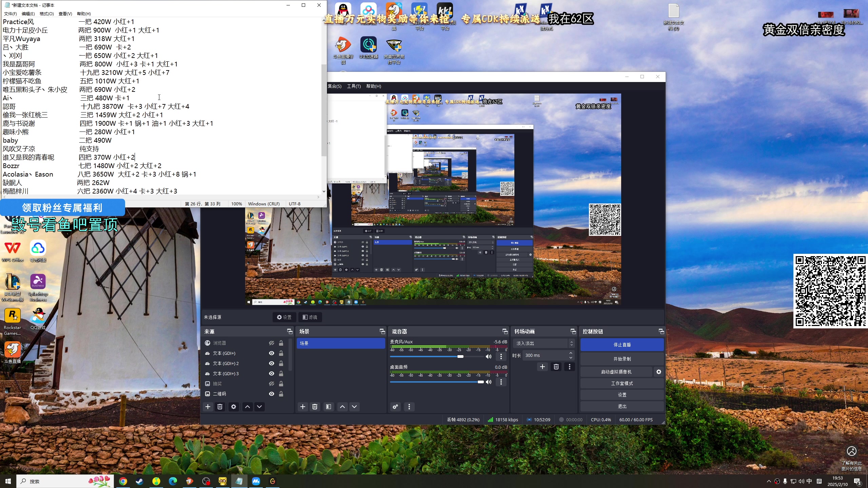Undock the 控制按钮 panel
This screenshot has width=868, height=488.
point(661,331)
